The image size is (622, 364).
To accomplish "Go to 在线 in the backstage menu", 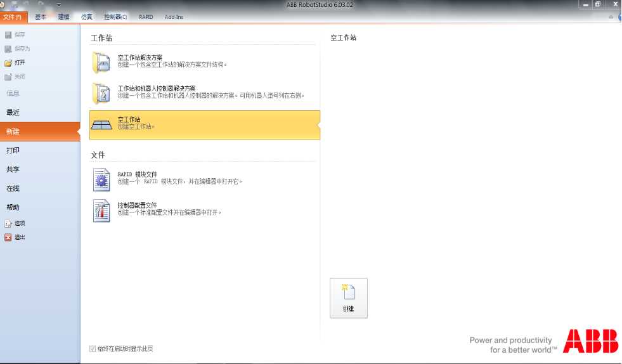I will [x=13, y=188].
